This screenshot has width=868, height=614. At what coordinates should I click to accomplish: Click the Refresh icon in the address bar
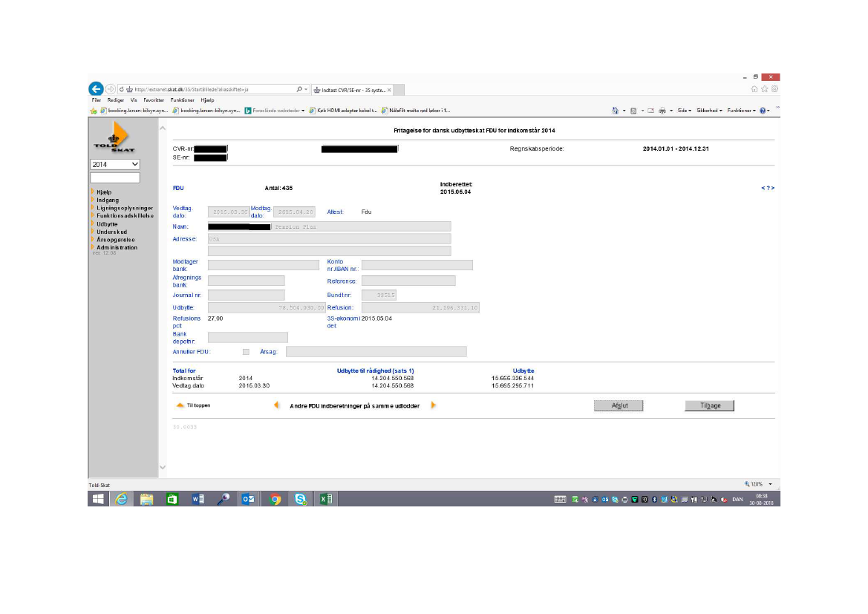click(x=121, y=89)
